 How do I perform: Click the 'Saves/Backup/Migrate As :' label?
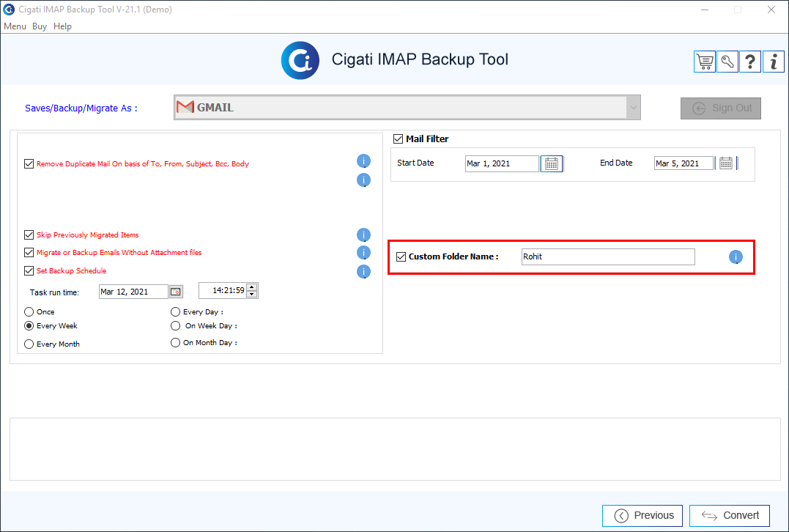point(81,108)
